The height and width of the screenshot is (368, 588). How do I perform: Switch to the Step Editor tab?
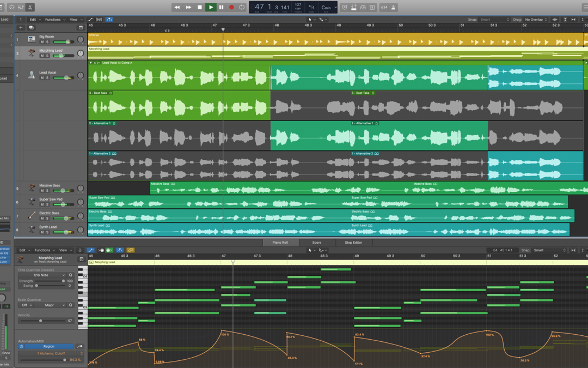point(354,243)
